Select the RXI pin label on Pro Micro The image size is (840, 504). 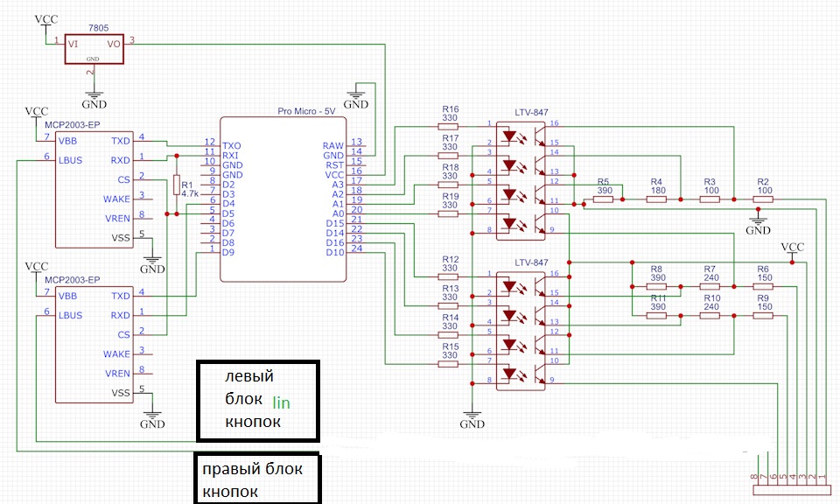(x=230, y=156)
